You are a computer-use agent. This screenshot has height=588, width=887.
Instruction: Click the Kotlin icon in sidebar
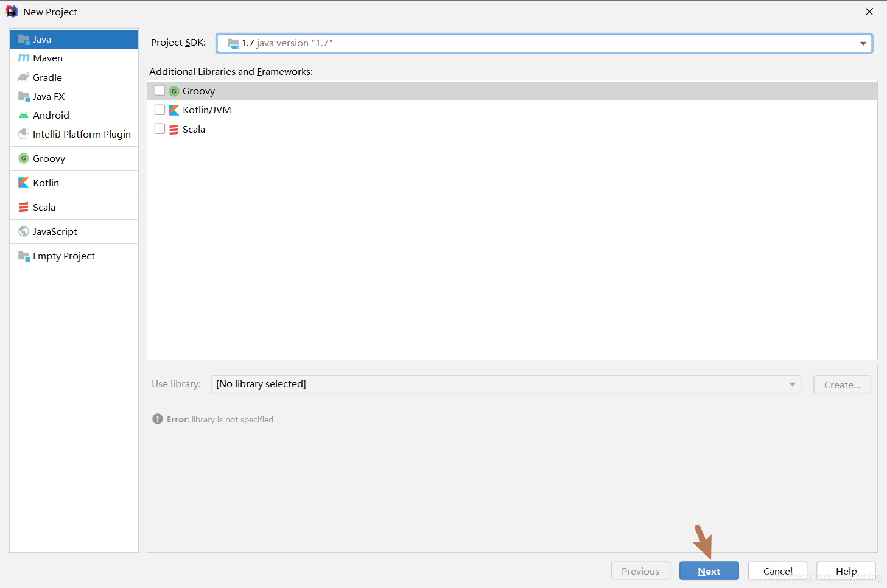coord(24,183)
